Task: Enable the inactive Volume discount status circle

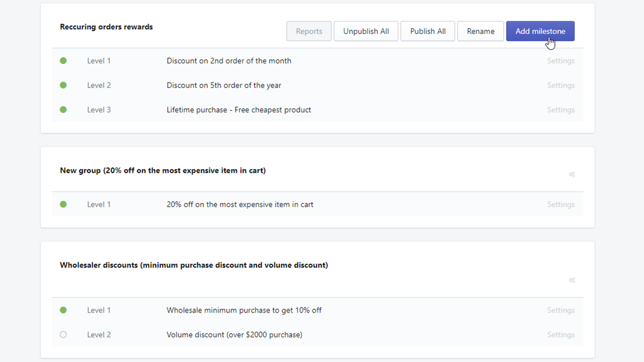Action: pyautogui.click(x=63, y=334)
